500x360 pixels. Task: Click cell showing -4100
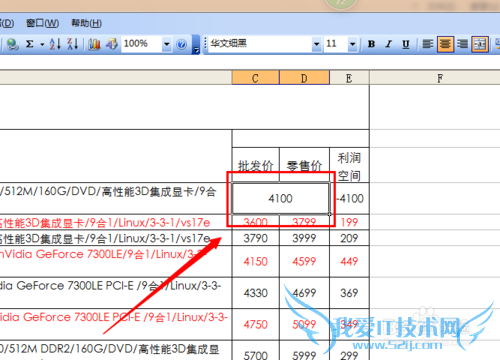click(x=350, y=198)
